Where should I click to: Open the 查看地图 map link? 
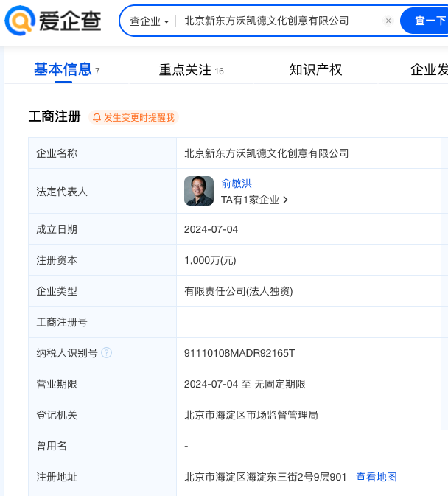coord(377,477)
